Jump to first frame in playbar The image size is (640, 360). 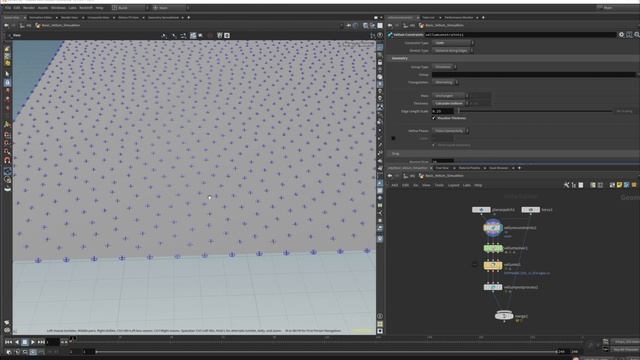[8, 342]
